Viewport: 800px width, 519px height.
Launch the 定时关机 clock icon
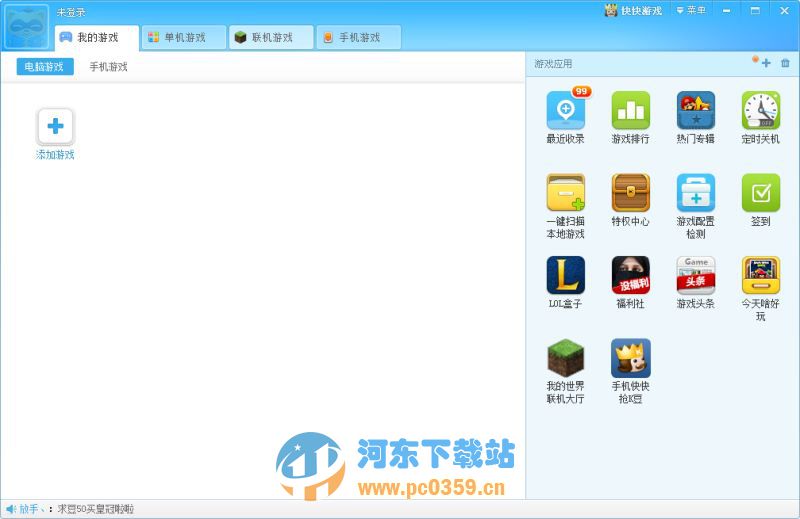click(761, 110)
